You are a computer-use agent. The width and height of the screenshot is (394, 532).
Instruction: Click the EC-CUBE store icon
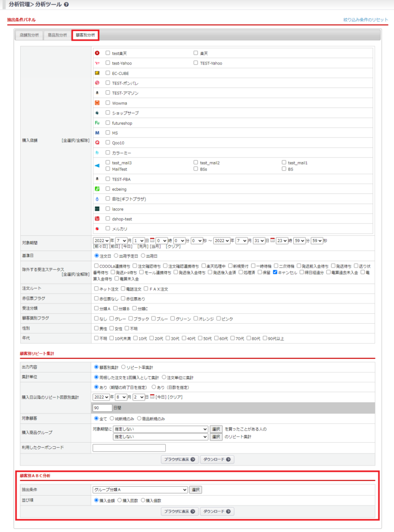click(97, 73)
